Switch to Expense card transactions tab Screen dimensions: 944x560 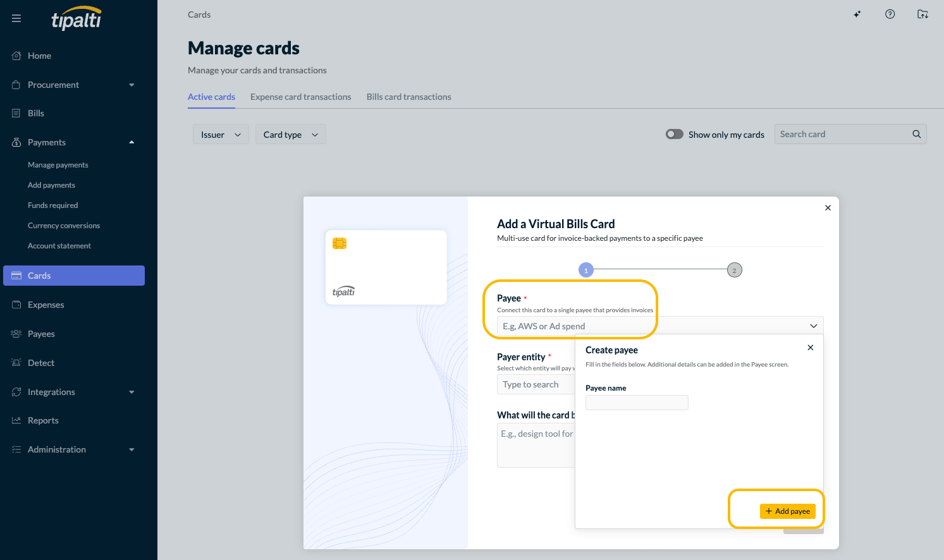pyautogui.click(x=301, y=97)
